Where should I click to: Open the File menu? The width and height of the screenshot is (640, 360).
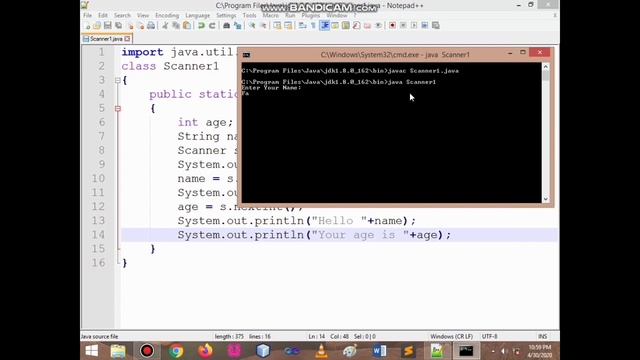(87, 16)
